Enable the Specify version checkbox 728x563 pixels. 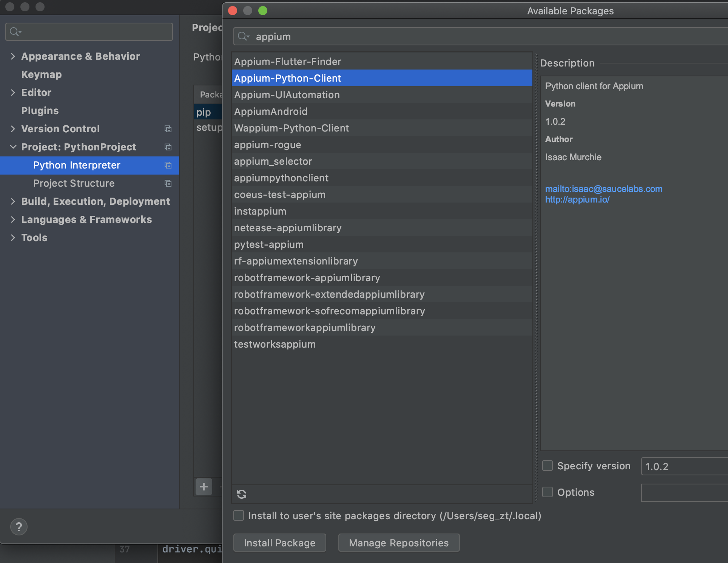548,466
